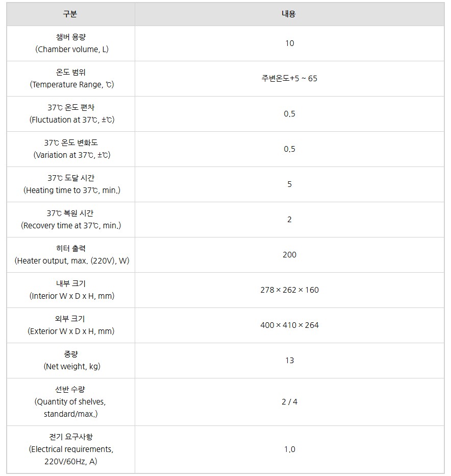The height and width of the screenshot is (476, 451).
Task: Click the 구분 column header
Action: [70, 14]
